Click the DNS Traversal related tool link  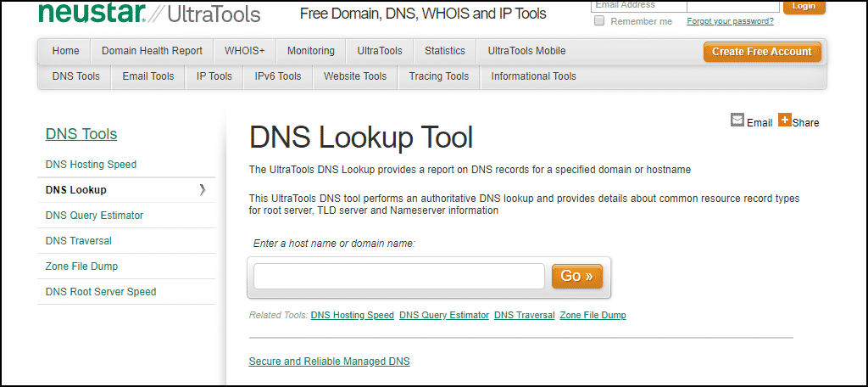pyautogui.click(x=524, y=315)
